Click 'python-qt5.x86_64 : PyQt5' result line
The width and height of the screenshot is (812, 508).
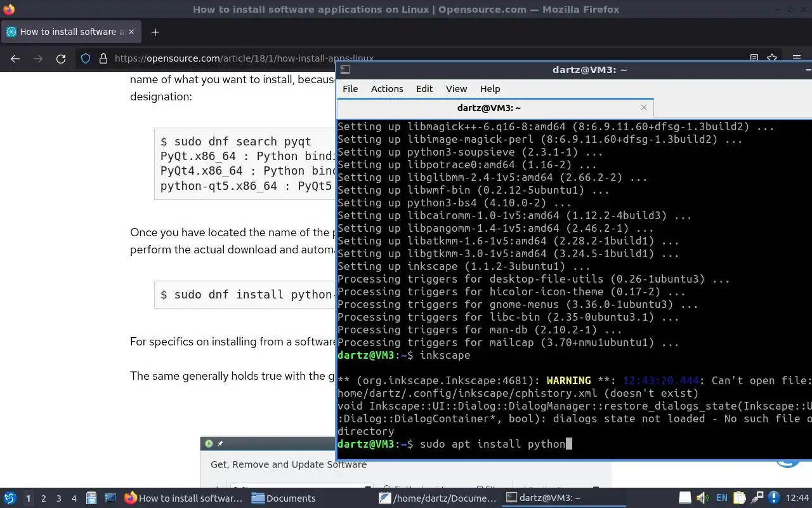coord(247,186)
